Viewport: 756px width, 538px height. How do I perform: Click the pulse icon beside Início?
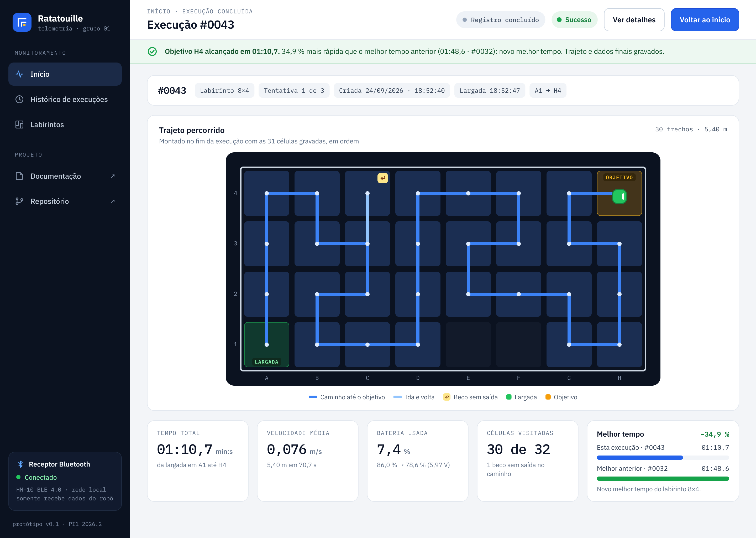coord(19,74)
